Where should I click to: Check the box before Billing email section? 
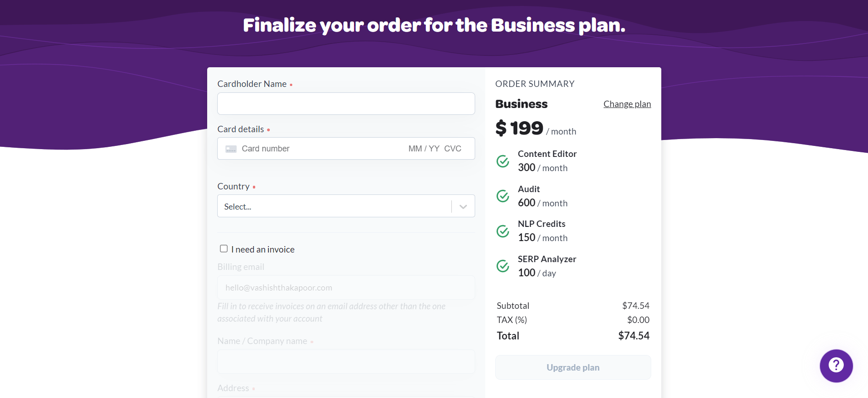(x=224, y=248)
